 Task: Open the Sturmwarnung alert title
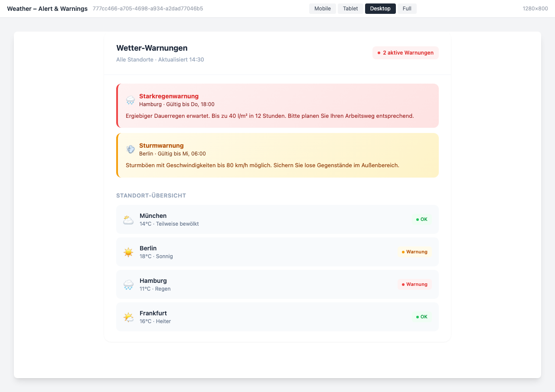tap(161, 146)
